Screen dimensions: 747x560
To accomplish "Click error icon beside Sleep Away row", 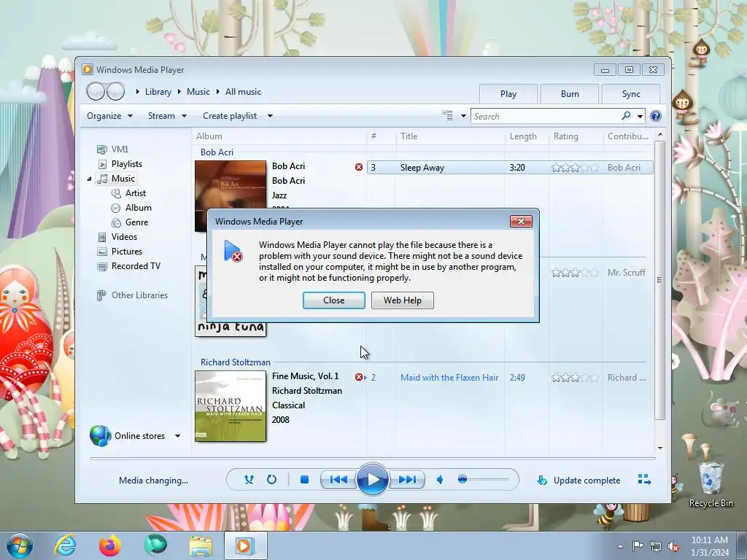I will (x=359, y=167).
